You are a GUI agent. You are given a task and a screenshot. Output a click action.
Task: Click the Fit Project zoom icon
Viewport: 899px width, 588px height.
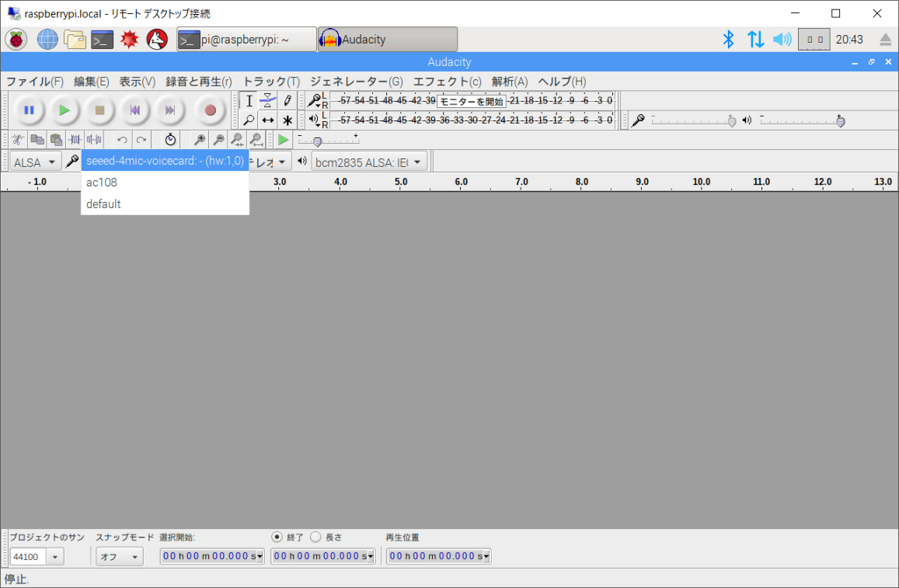[256, 140]
